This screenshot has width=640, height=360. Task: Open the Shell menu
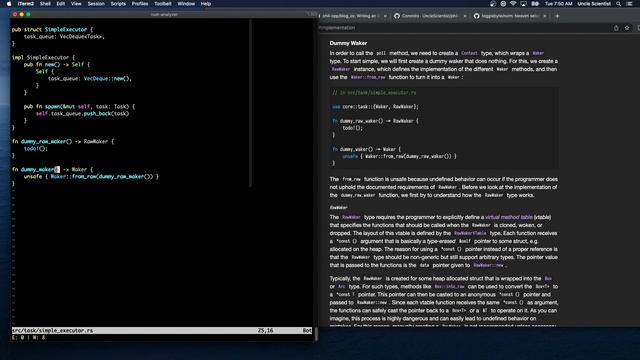pos(45,4)
